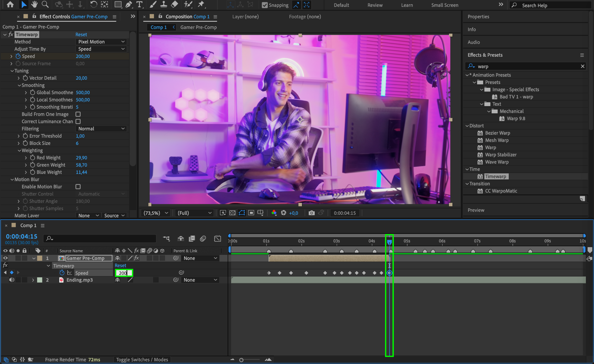The width and height of the screenshot is (594, 364).
Task: Enable the Build From One Image checkbox
Action: pos(78,114)
